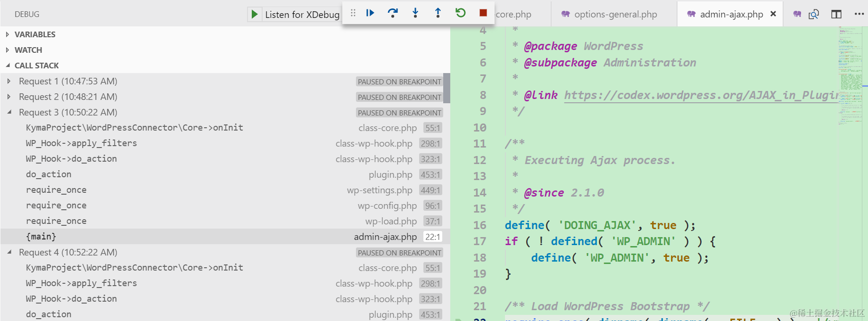Click the PAUSED ON BREAKPOINT label for Request 1
The height and width of the screenshot is (321, 868).
pos(399,82)
